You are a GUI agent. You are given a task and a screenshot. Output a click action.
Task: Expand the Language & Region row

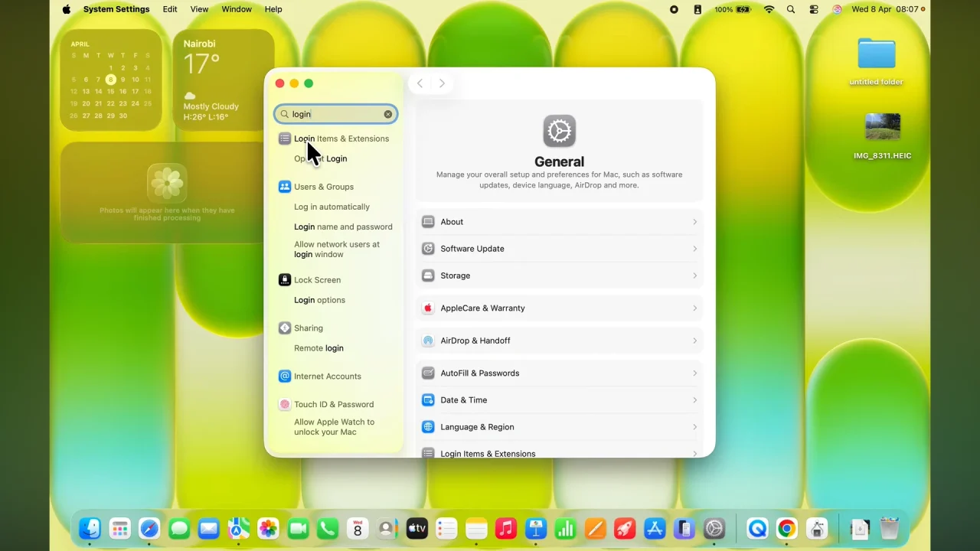point(694,427)
